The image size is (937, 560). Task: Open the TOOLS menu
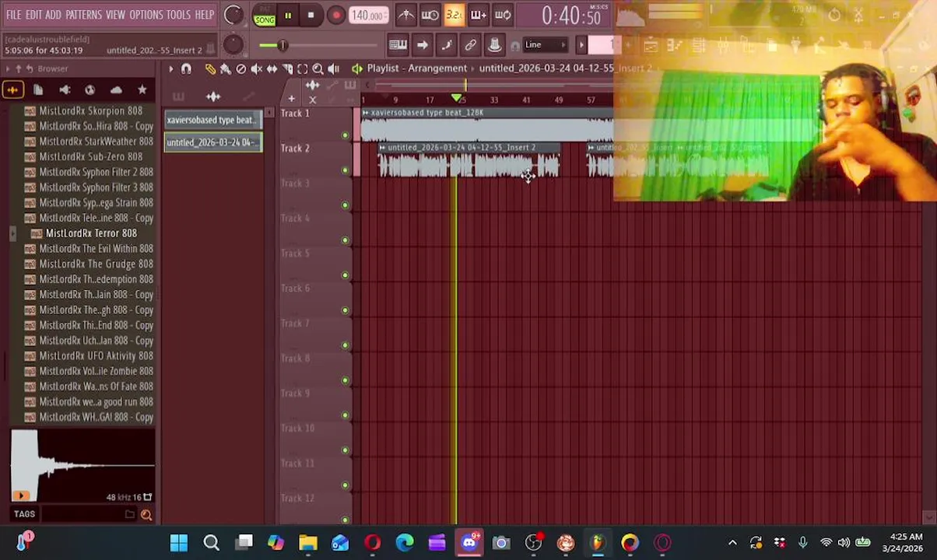coord(178,15)
